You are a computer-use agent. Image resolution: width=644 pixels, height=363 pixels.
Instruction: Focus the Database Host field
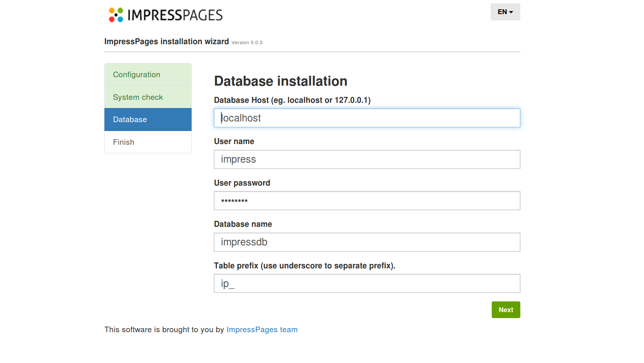point(367,118)
